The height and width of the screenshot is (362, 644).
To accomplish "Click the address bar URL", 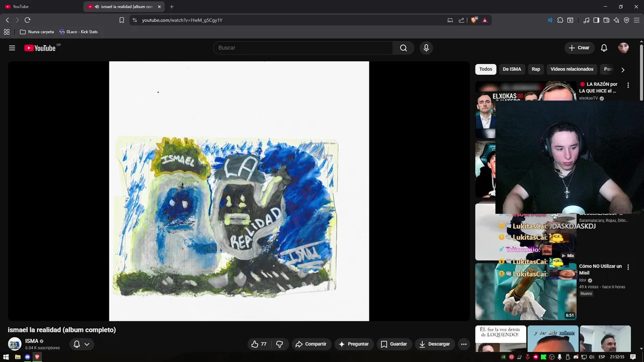I will [x=182, y=20].
